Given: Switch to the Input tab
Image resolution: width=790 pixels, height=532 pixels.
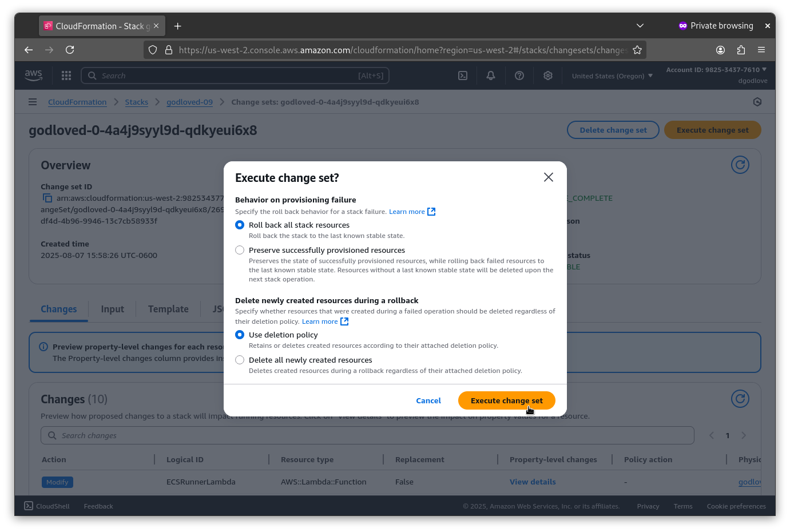Looking at the screenshot, I should 112,309.
